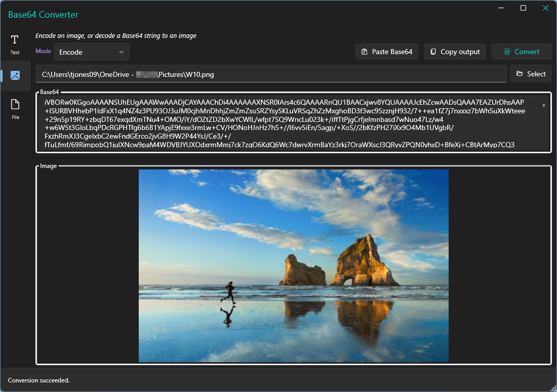Click Select to browse for image
557x392 pixels.
(x=531, y=74)
